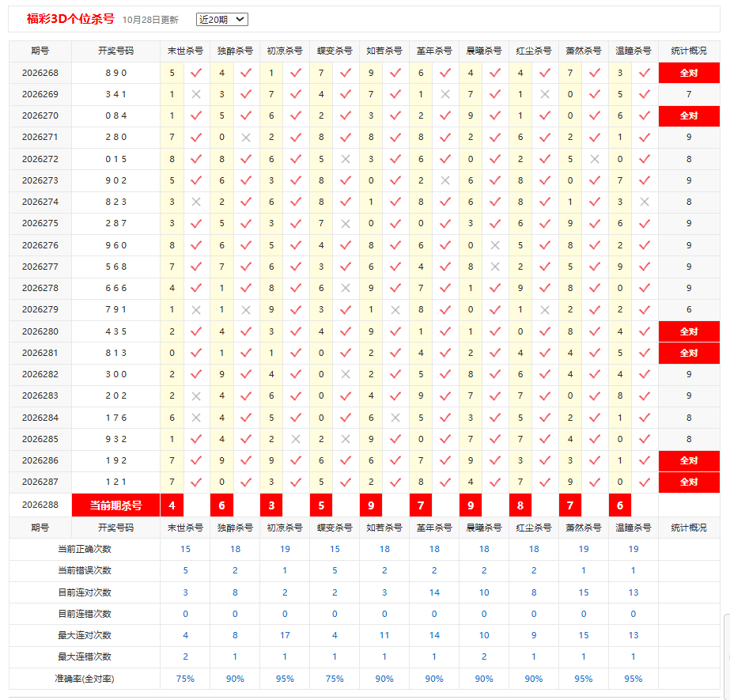This screenshot has width=730, height=700.
Task: Click the red current 末世杀号 number 4
Action: pyautogui.click(x=172, y=505)
